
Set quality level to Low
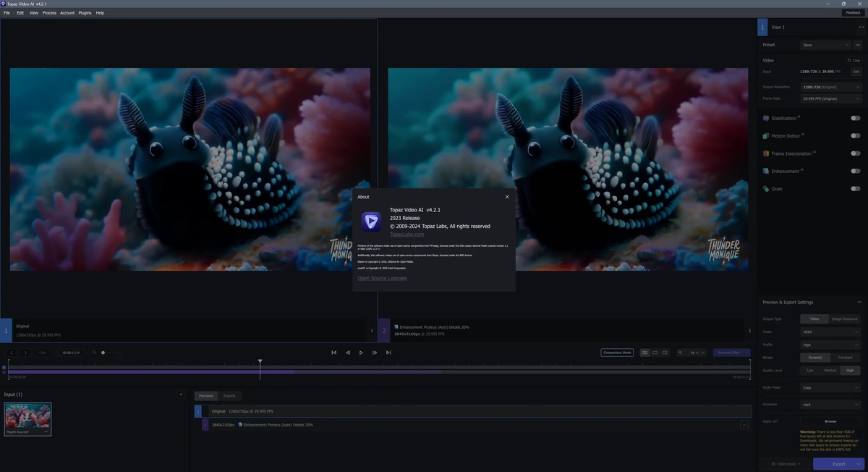810,371
